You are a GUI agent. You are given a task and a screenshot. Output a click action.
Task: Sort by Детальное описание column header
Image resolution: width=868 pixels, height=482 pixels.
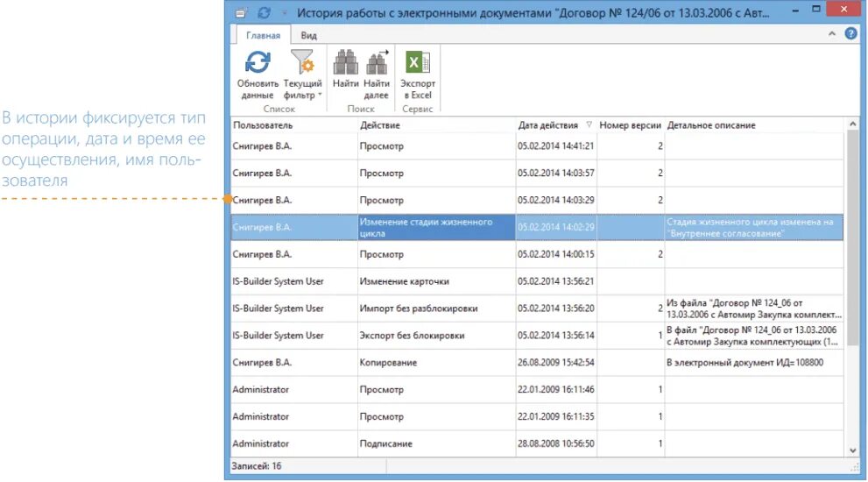754,125
